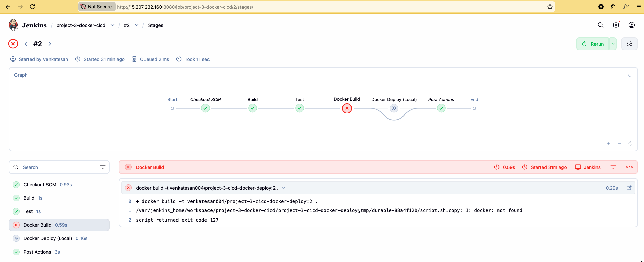Select Build stage in sidebar list
Screen dimensions: 644x262
[x=59, y=198]
